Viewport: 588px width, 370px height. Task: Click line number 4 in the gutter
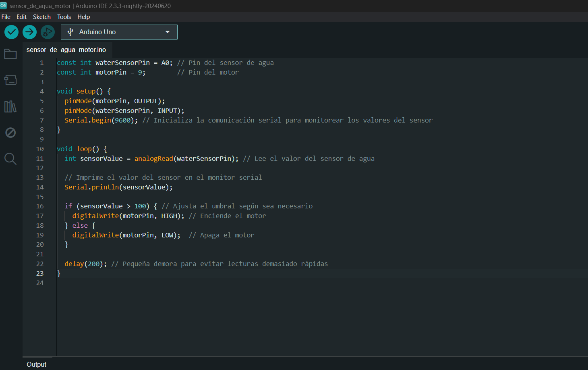click(41, 91)
